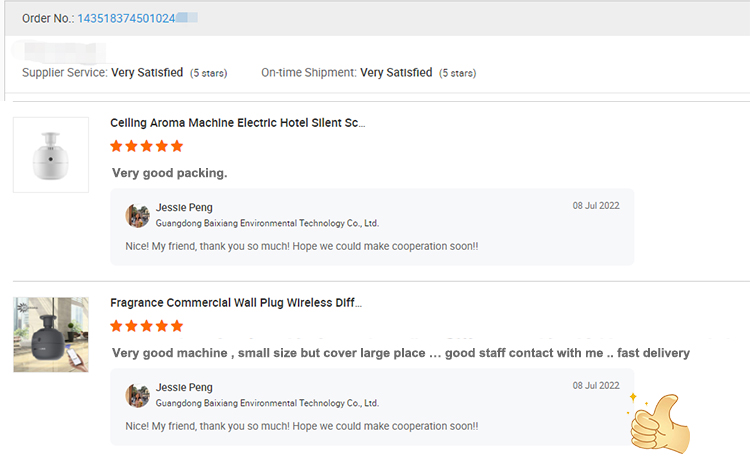Click Jessie Peng's avatar in second reply
Viewport: 750px width, 474px height.
(137, 396)
